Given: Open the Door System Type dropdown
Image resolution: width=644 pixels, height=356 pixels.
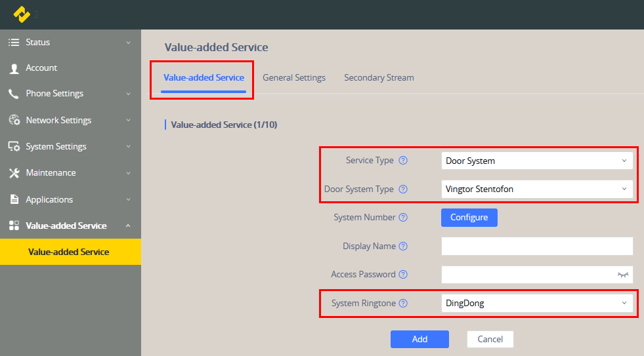Looking at the screenshot, I should coord(536,189).
